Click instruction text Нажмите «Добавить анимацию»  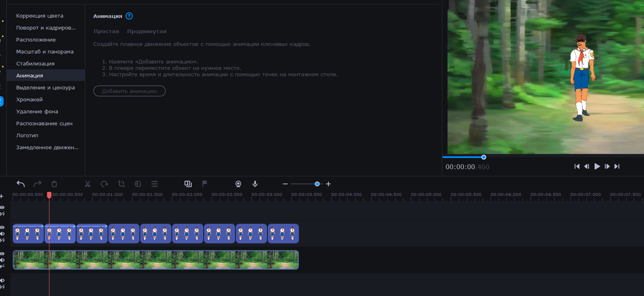pos(153,62)
